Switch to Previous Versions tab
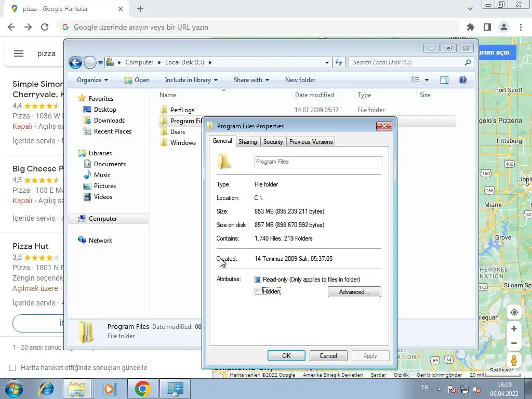This screenshot has height=399, width=532. [x=311, y=142]
